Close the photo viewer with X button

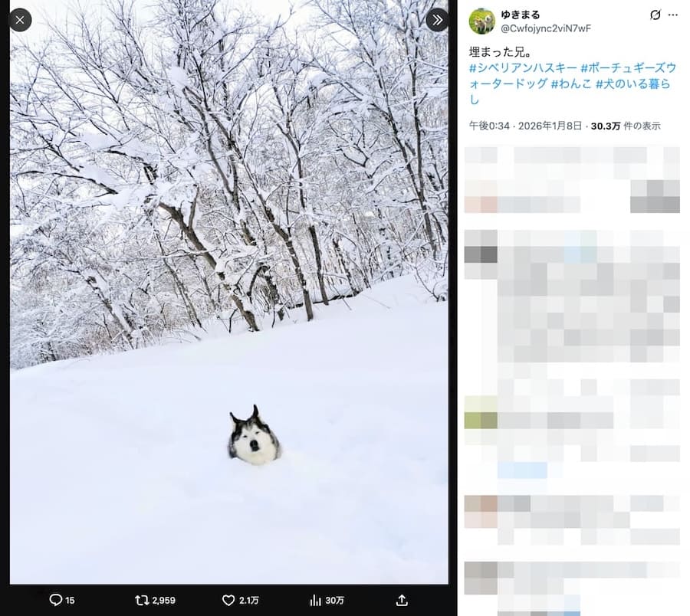[20, 20]
